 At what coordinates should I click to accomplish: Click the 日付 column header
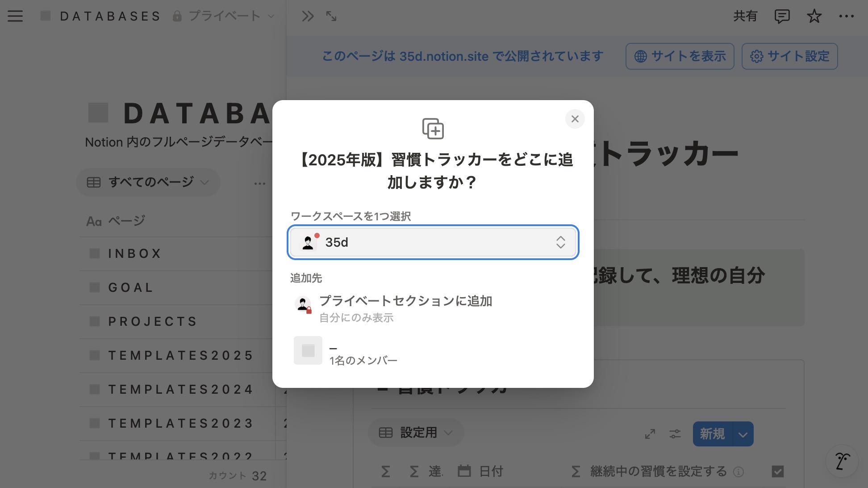480,471
